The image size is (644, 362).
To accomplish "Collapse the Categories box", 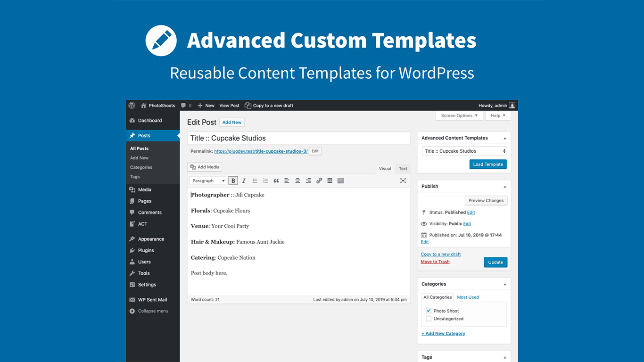I will (505, 284).
